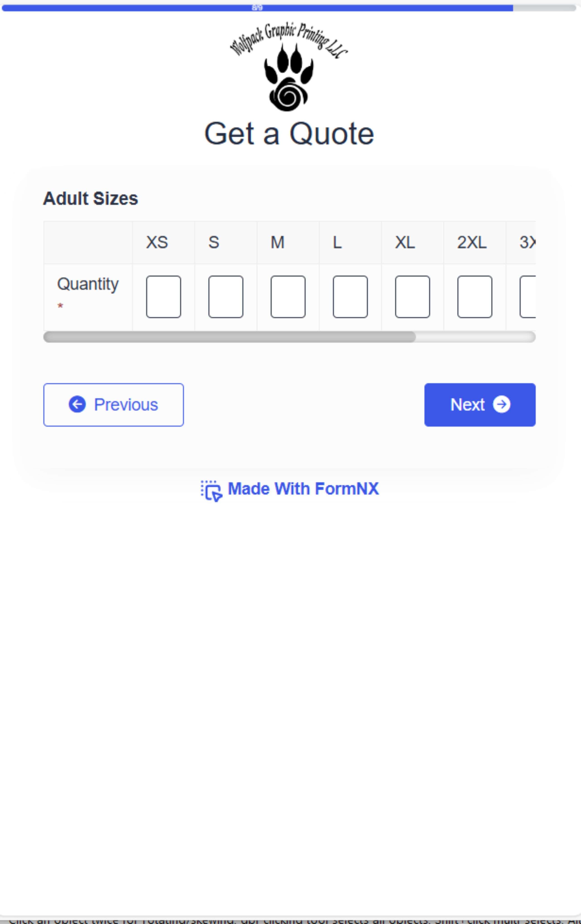
Task: Click the Adult Sizes section heading
Action: coord(91,198)
